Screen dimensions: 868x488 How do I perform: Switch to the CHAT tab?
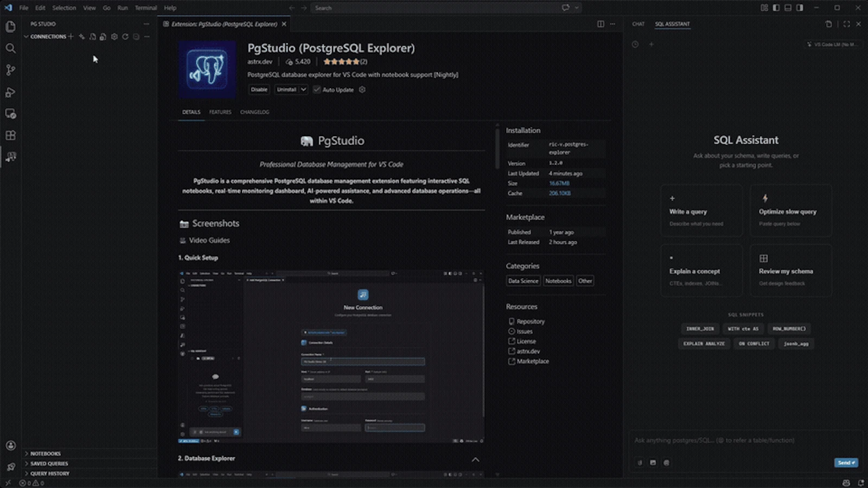coord(638,24)
